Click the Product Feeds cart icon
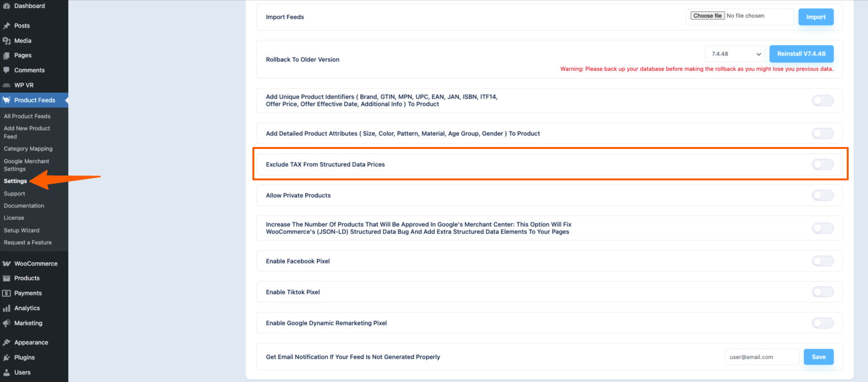The image size is (868, 382). 6,100
